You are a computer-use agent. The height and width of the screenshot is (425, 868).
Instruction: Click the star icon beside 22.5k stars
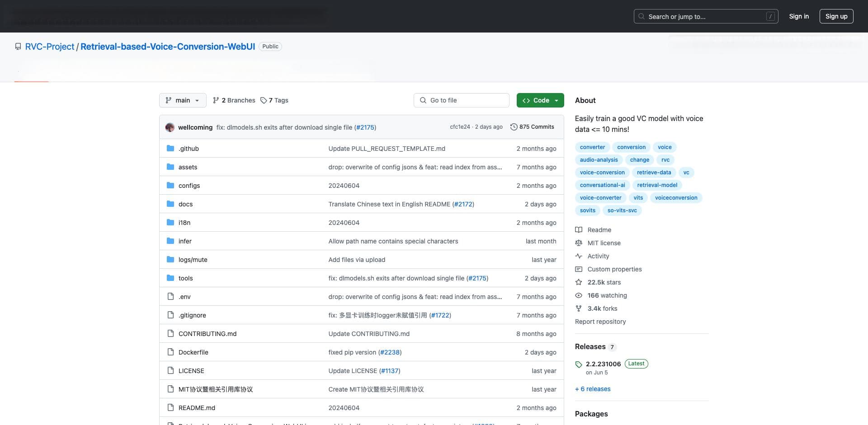(579, 282)
